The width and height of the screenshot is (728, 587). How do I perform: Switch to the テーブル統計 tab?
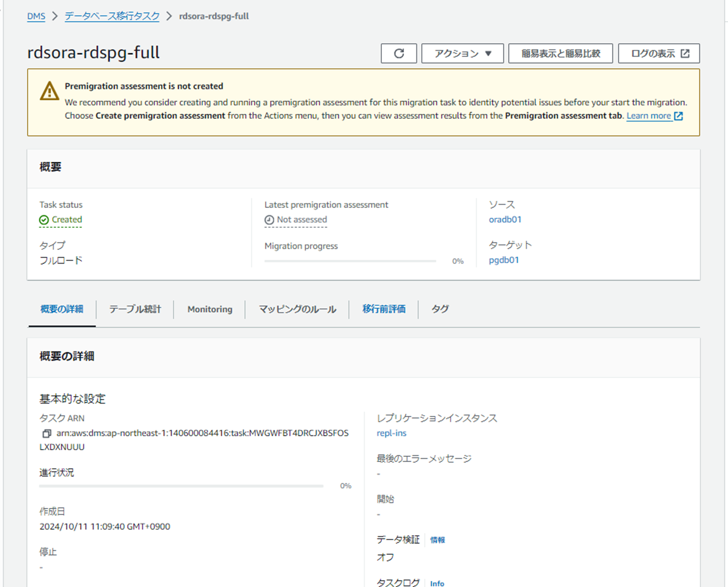tap(135, 309)
